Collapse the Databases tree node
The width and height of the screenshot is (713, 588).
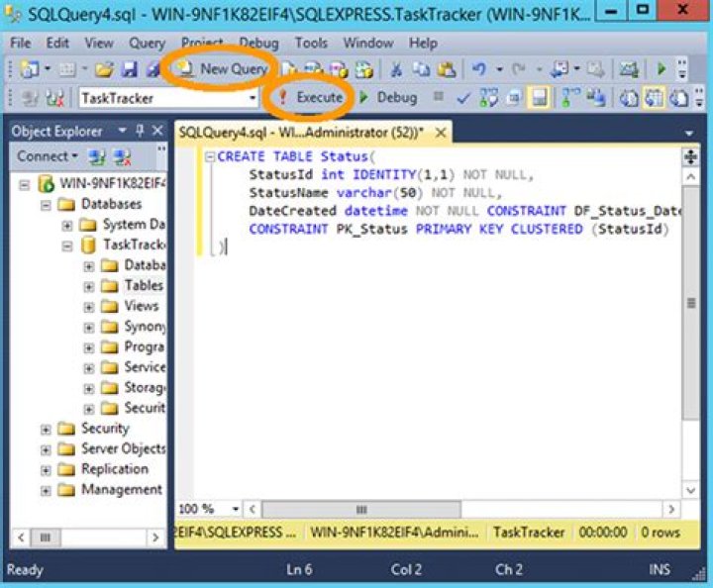tap(46, 204)
